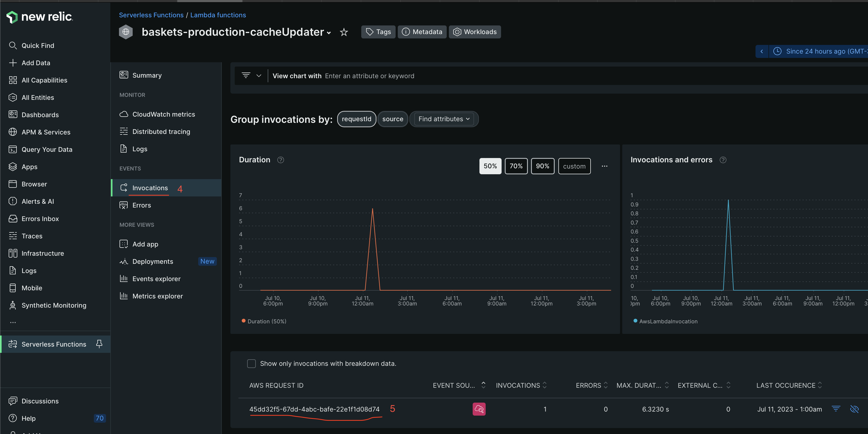
Task: Select the 90% duration percentile option
Action: [x=542, y=166]
